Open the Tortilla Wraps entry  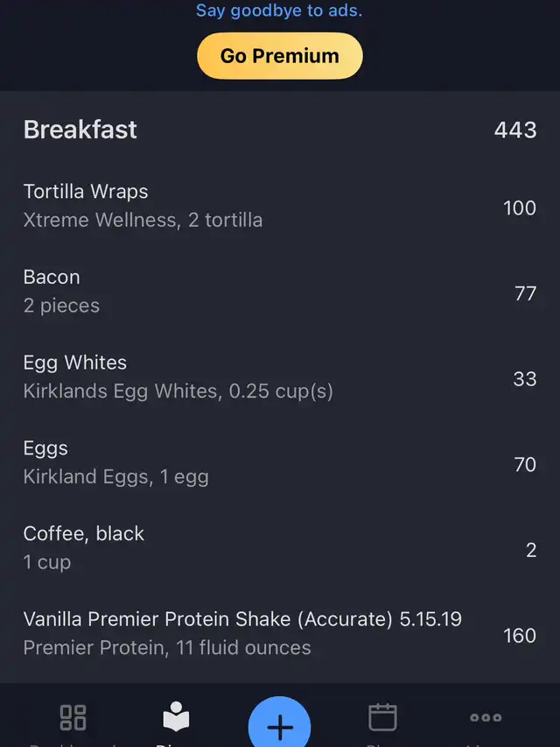coord(280,206)
